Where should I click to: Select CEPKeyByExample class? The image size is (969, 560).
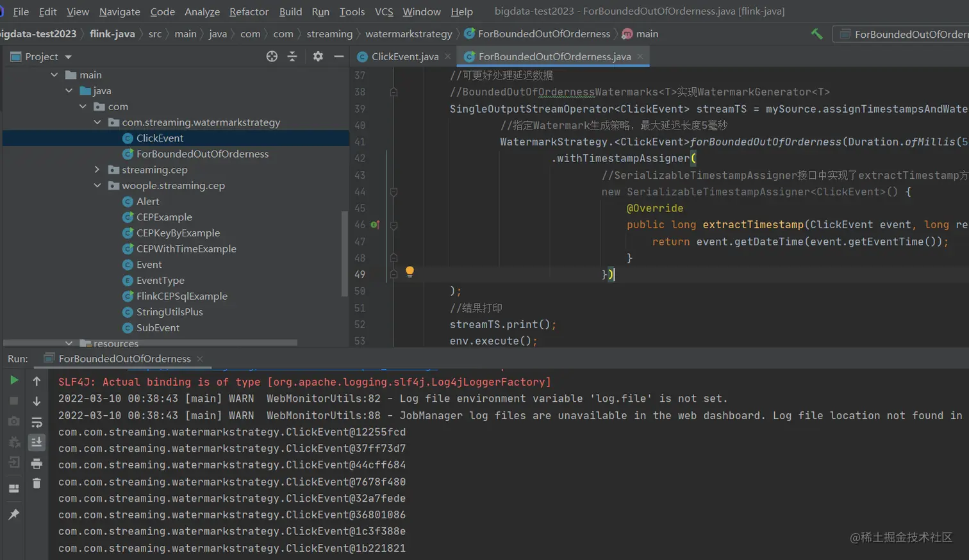[178, 233]
